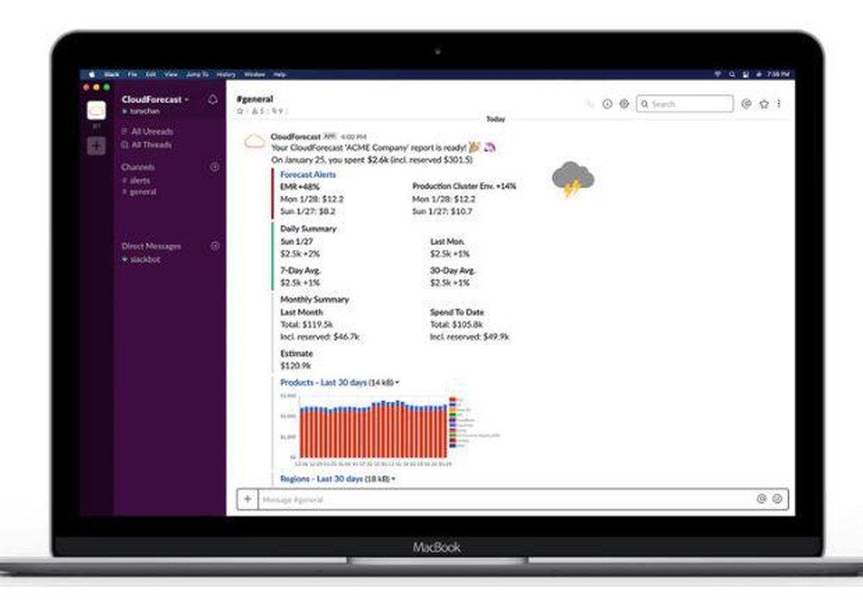863x616 pixels.
Task: Open the Apple menu
Action: [x=92, y=74]
